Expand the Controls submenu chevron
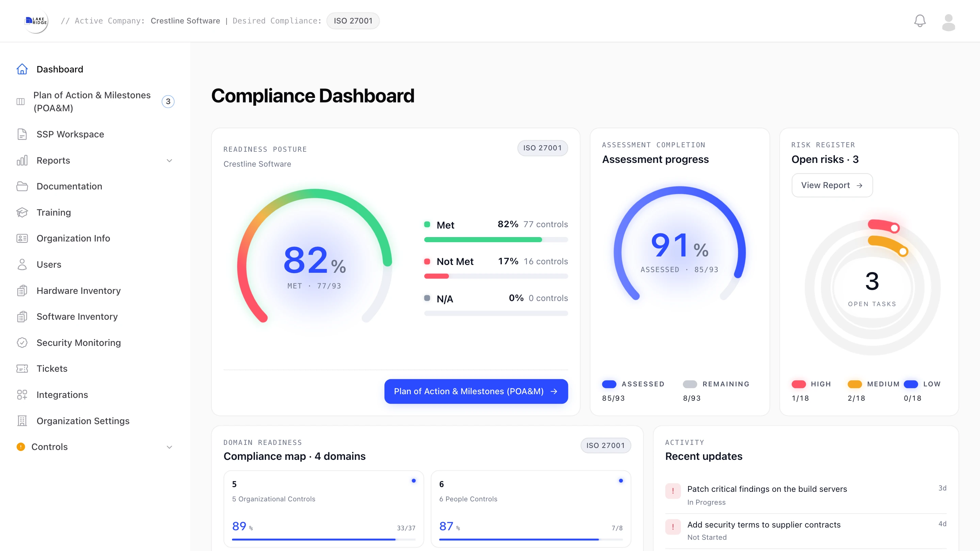Viewport: 980px width, 551px height. click(169, 447)
